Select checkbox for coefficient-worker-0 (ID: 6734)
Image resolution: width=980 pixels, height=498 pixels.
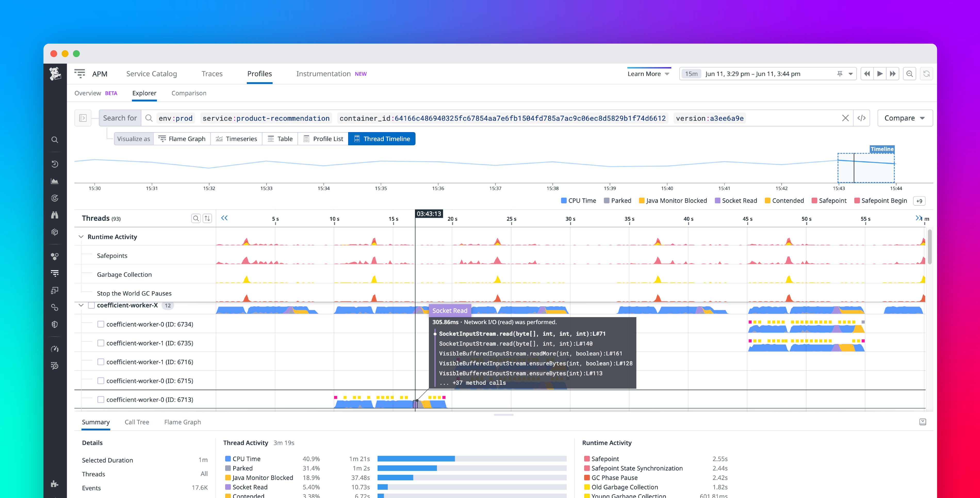tap(101, 324)
